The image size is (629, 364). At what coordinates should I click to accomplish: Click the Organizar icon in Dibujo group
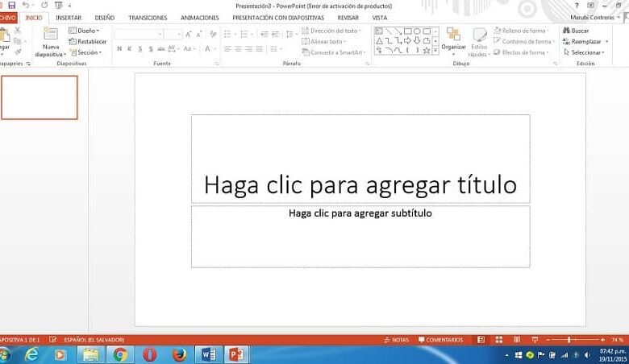453,35
